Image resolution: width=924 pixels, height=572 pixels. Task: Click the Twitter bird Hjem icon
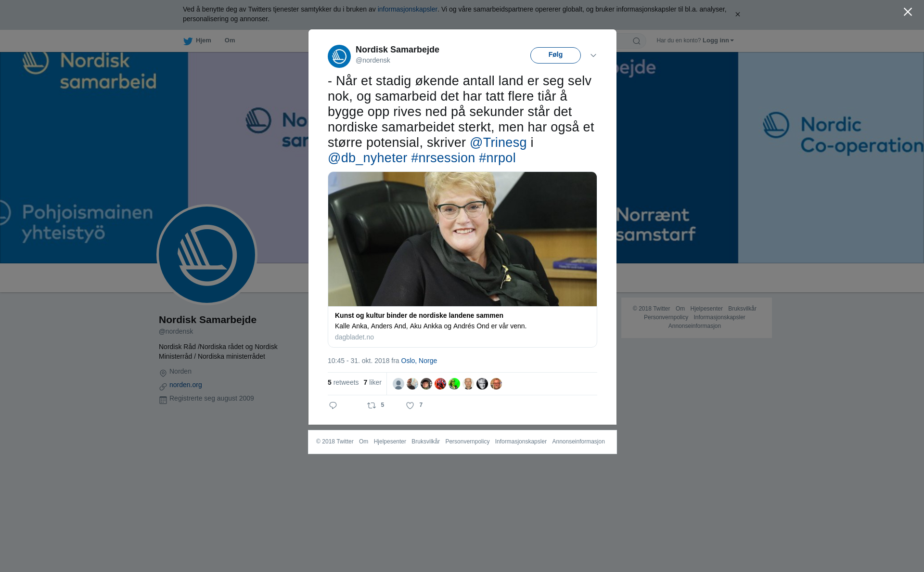[x=188, y=41]
